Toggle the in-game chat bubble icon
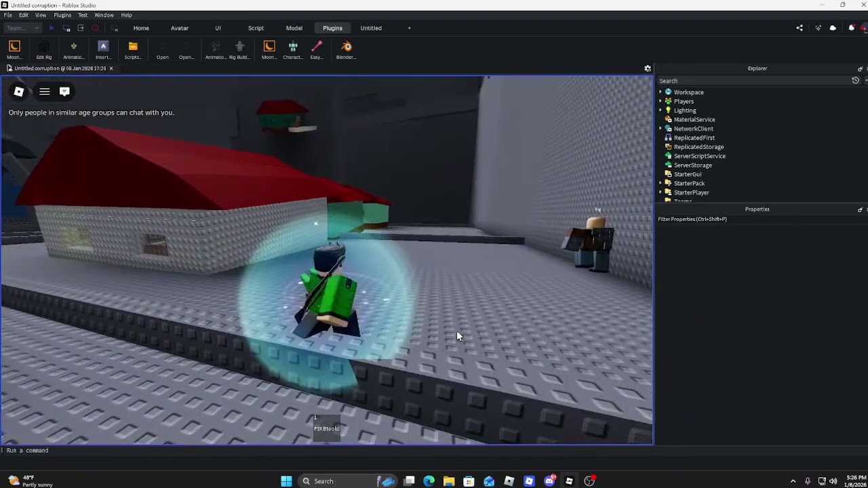This screenshot has height=488, width=868. 64,91
